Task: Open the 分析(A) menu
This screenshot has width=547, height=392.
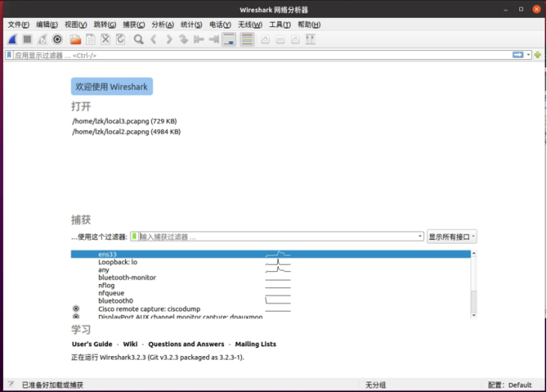Action: coord(163,25)
